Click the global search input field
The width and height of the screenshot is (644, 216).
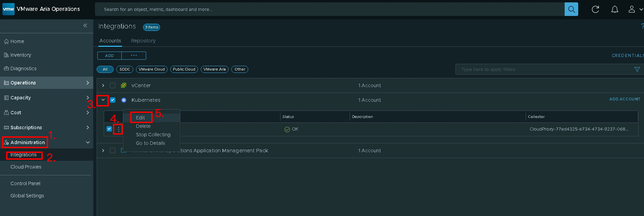330,9
